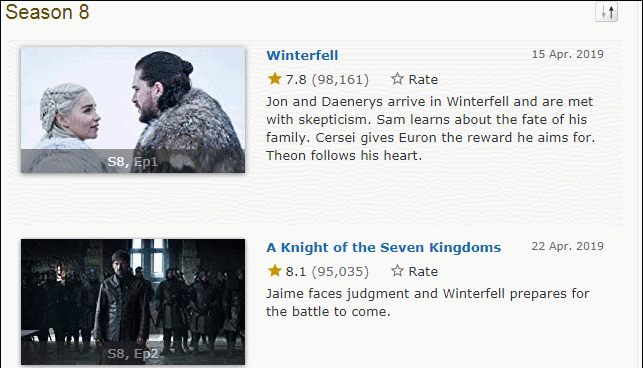Click the 98,161 vote count
Screen dimensions: 643x368
(x=340, y=79)
